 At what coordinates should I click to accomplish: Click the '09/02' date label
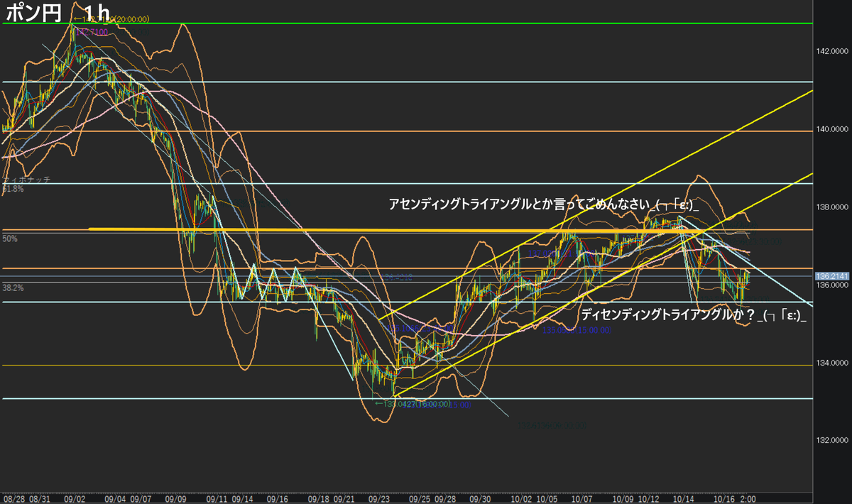[x=74, y=499]
